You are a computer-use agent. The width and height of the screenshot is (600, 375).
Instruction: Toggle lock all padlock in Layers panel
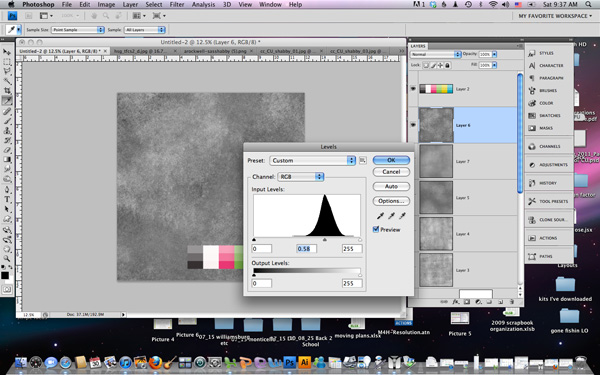click(x=447, y=65)
